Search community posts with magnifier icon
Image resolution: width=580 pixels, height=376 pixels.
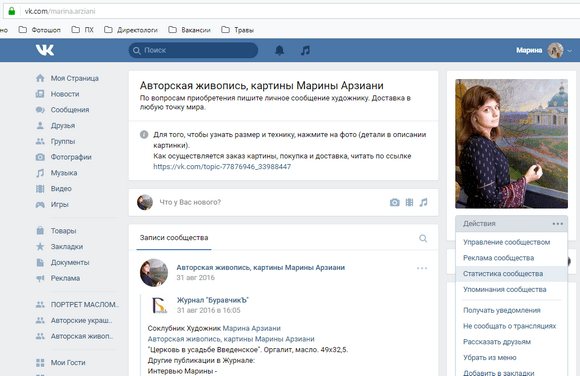click(423, 238)
